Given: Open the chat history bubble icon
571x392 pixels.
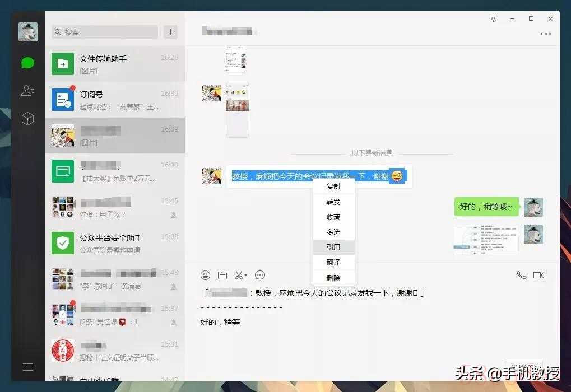Looking at the screenshot, I should coord(260,275).
